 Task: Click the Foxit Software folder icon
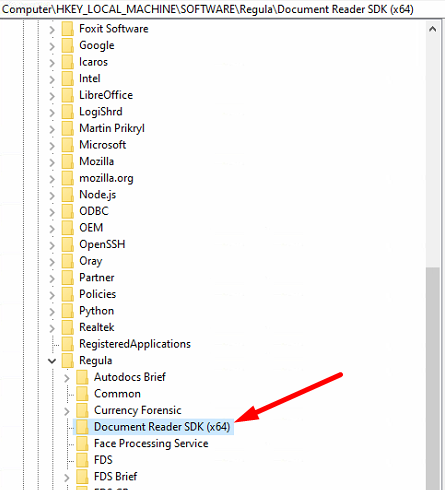68,29
